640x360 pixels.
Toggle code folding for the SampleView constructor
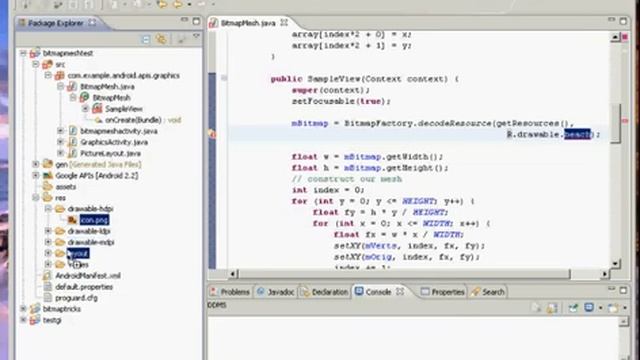tap(224, 78)
